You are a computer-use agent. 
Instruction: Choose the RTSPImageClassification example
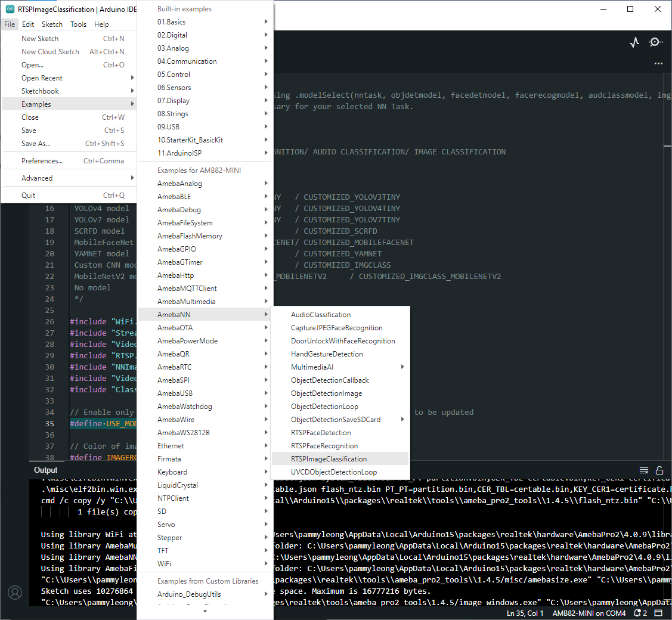click(329, 459)
